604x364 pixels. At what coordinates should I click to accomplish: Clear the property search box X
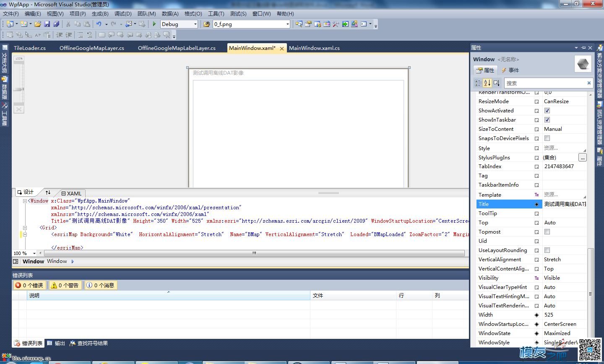point(589,83)
